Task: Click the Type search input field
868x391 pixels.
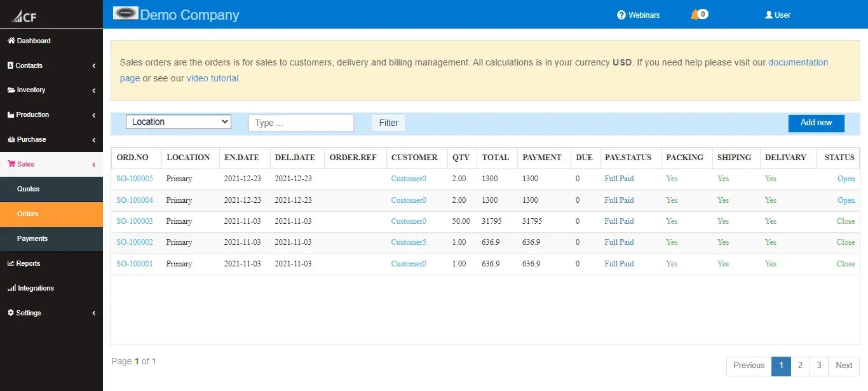Action: point(301,123)
